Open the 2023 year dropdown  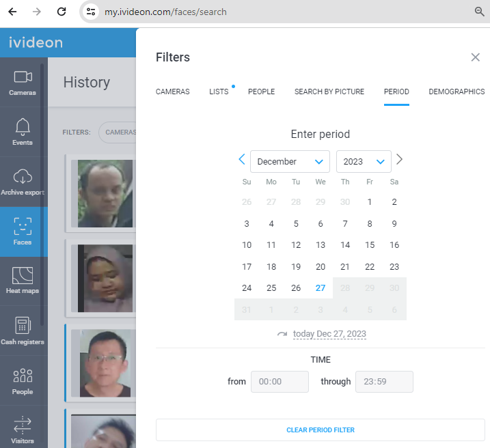364,161
